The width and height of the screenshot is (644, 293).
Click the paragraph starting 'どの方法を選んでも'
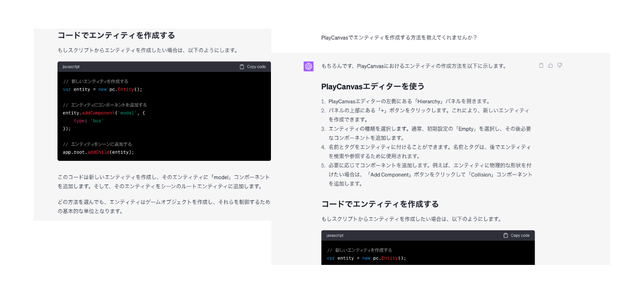(x=164, y=206)
